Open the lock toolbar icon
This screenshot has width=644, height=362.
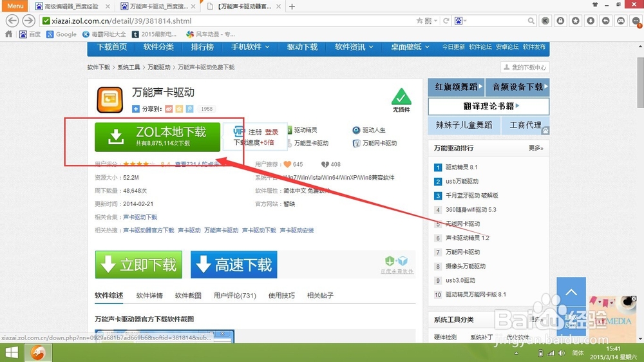coord(561,21)
